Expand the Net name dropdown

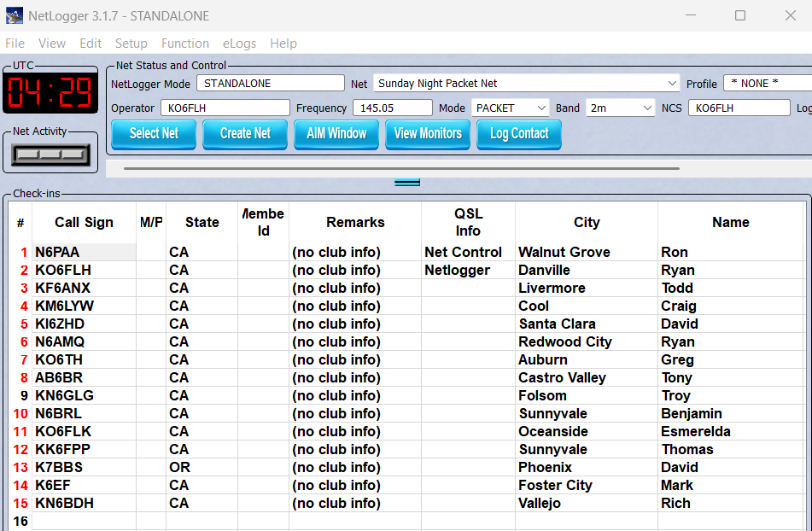[x=672, y=84]
